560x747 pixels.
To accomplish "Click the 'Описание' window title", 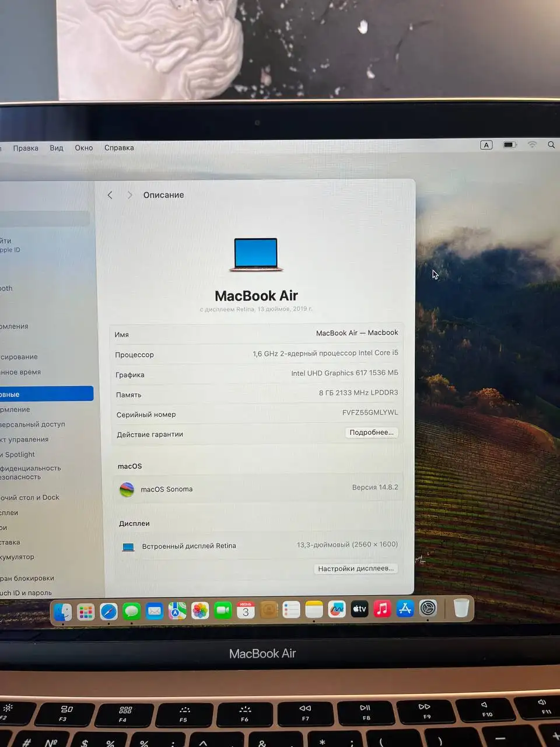I will point(163,195).
